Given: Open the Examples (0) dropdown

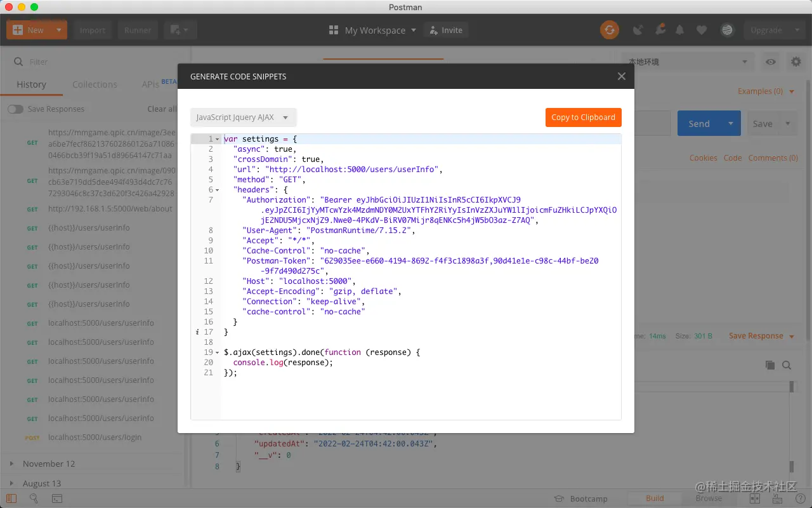Looking at the screenshot, I should click(x=766, y=91).
